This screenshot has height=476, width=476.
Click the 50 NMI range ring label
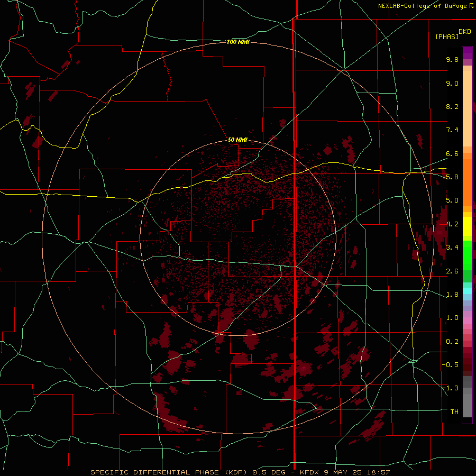coord(237,140)
